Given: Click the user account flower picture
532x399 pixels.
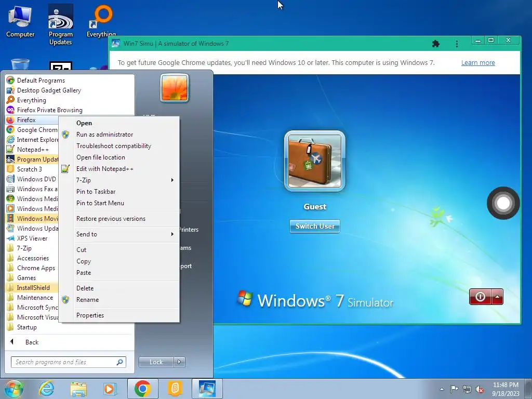Looking at the screenshot, I should 175,88.
